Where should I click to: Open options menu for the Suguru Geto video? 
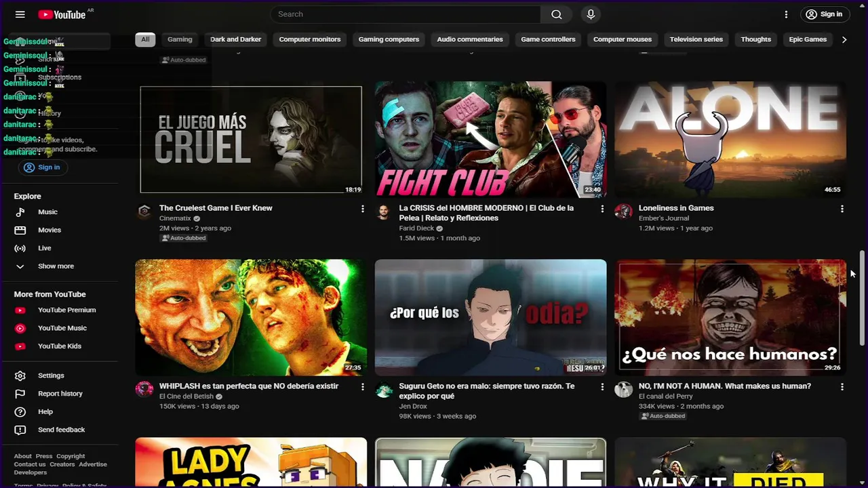coord(602,387)
